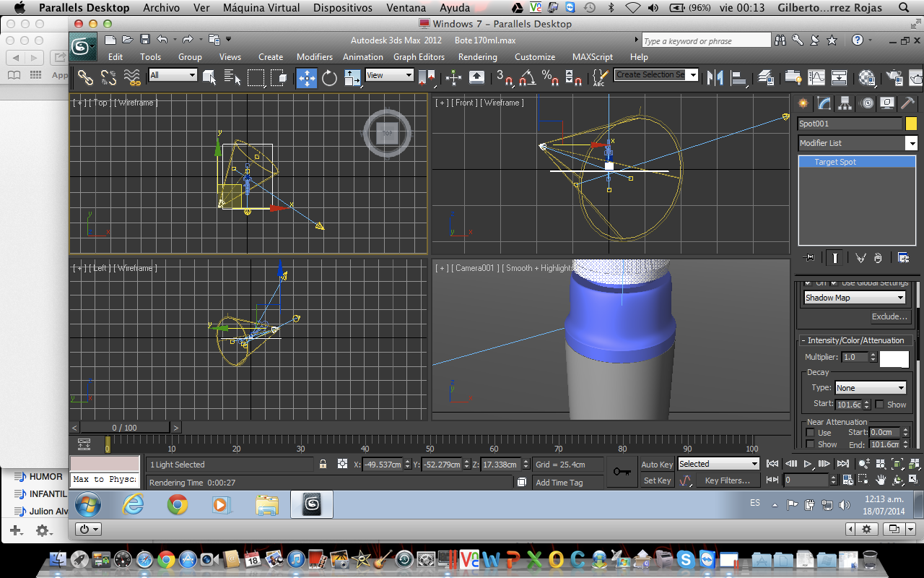Toggle the Use Global Settings checkbox
Screen dimensions: 924x578
(x=834, y=282)
